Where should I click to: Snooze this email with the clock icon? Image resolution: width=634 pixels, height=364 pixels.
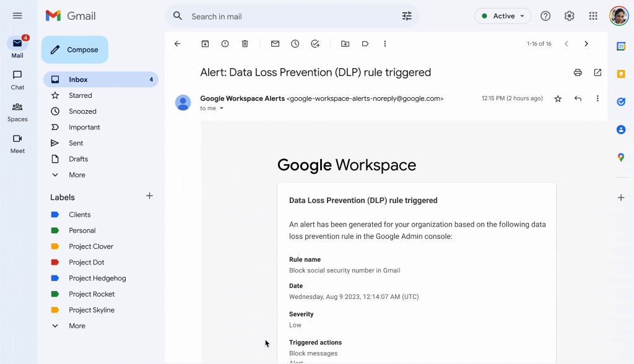(x=295, y=44)
